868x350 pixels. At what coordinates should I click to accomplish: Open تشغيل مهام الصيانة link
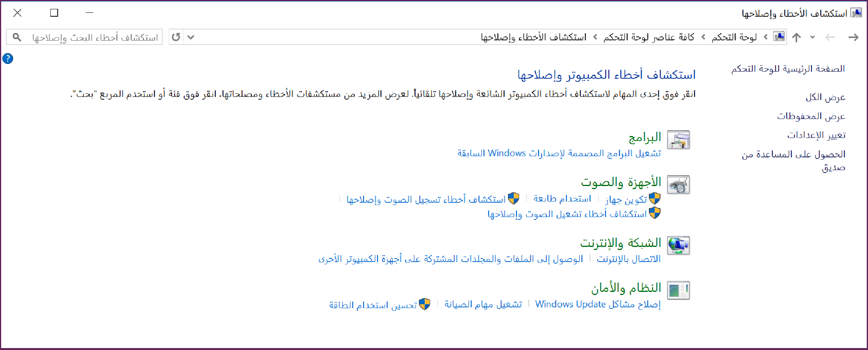483,304
